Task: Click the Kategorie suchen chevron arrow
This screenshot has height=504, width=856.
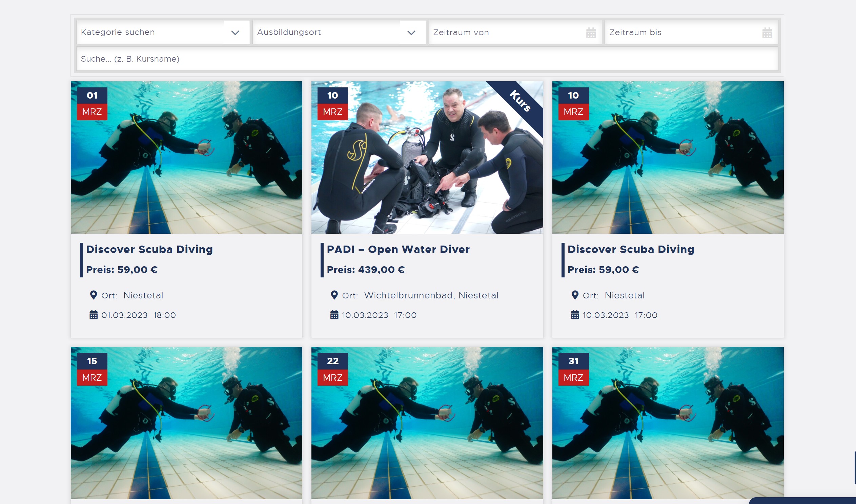Action: coord(235,33)
